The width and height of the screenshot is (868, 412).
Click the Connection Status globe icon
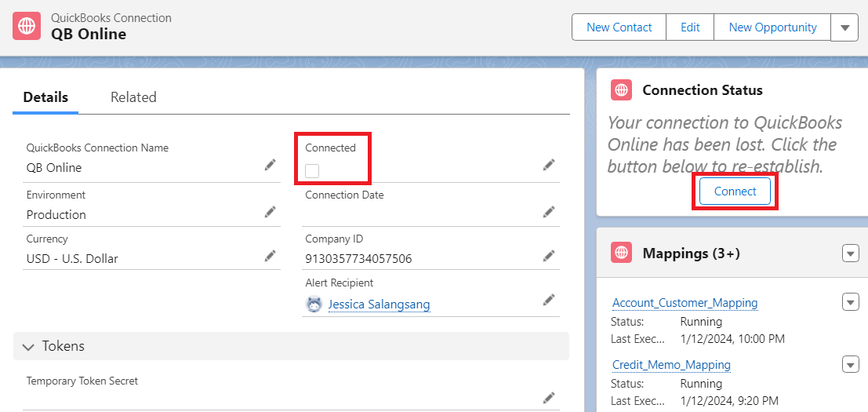click(621, 89)
